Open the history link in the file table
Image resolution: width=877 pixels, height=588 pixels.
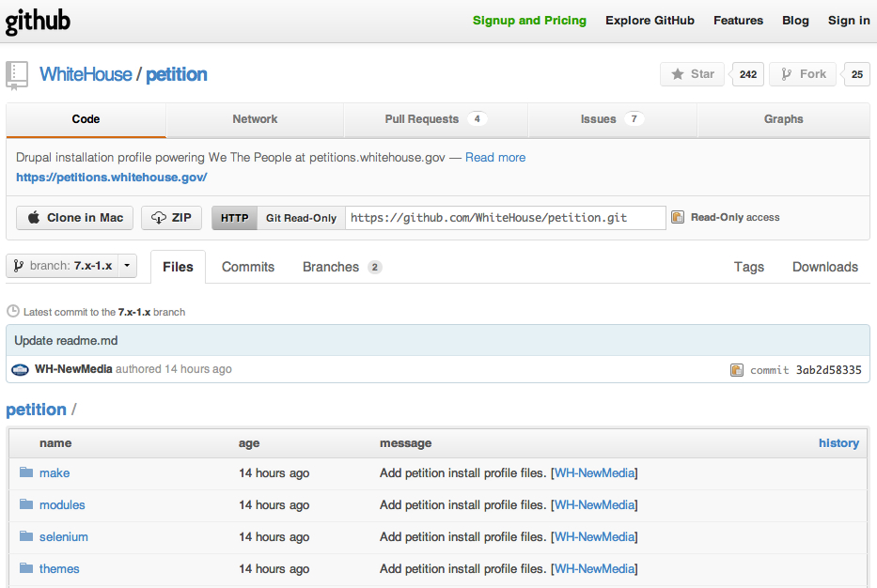(838, 442)
